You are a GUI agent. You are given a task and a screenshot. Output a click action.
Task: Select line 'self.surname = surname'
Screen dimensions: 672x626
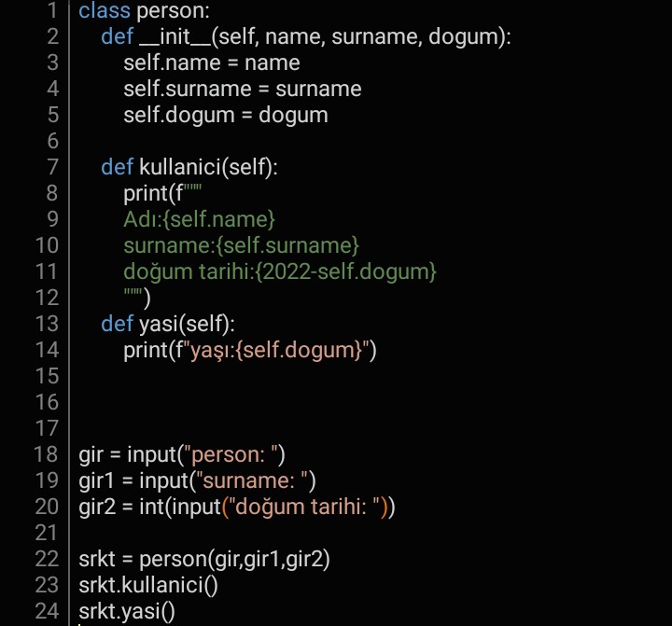coord(243,90)
